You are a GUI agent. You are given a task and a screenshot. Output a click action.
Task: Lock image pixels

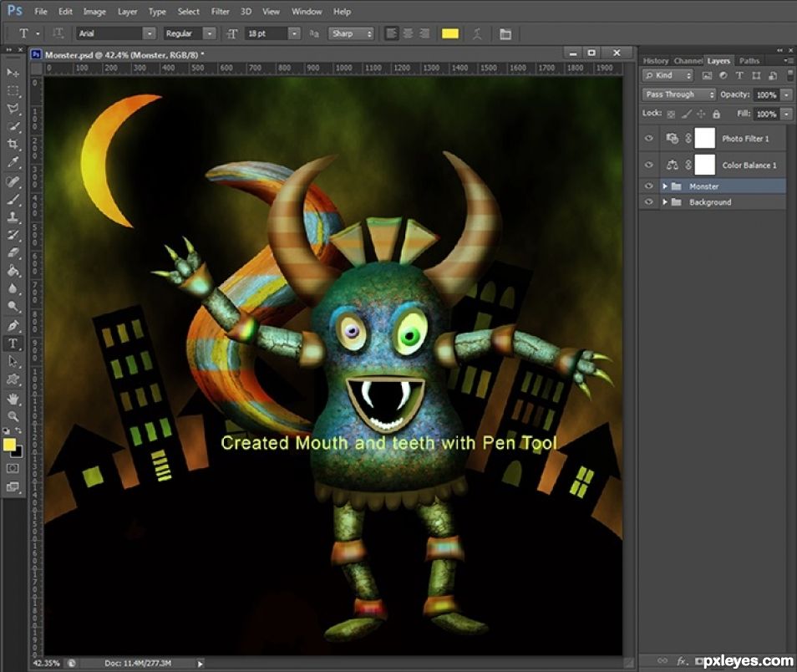(686, 114)
